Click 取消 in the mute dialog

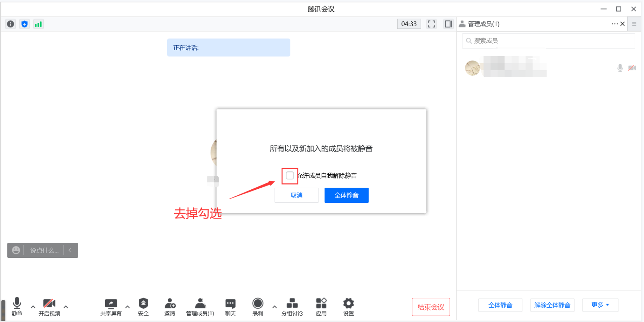(296, 195)
